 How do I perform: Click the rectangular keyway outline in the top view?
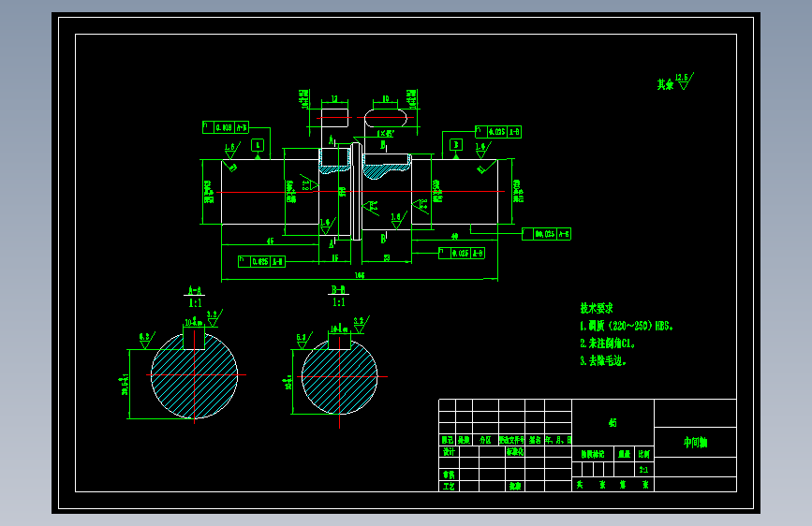[x=335, y=118]
